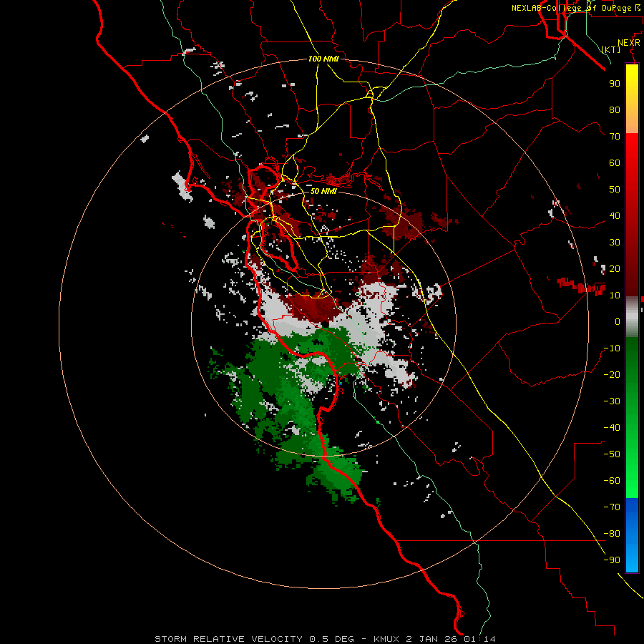Click the "0.5 DEG" elevation text in footer
The width and height of the screenshot is (644, 644).
pos(331,639)
